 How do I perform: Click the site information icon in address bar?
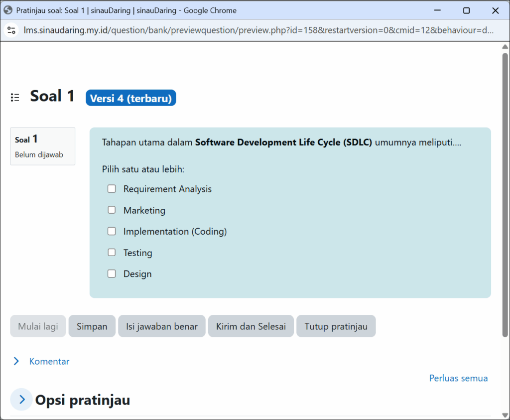pyautogui.click(x=11, y=30)
